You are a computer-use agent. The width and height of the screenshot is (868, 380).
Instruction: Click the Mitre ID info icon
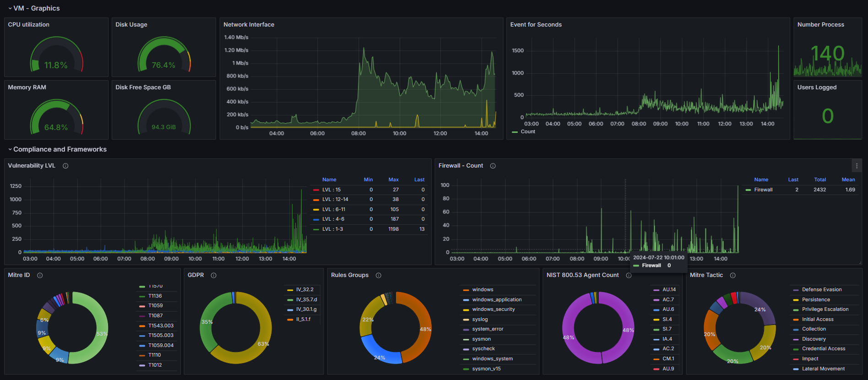[x=40, y=275]
